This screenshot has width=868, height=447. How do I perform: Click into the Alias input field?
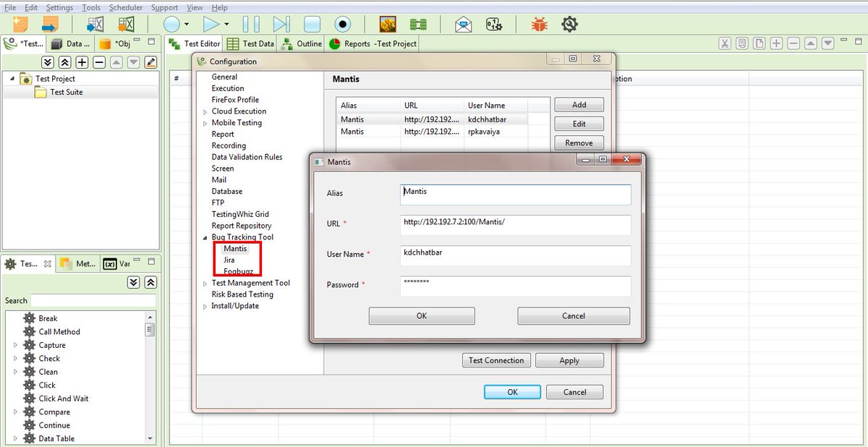tap(516, 194)
